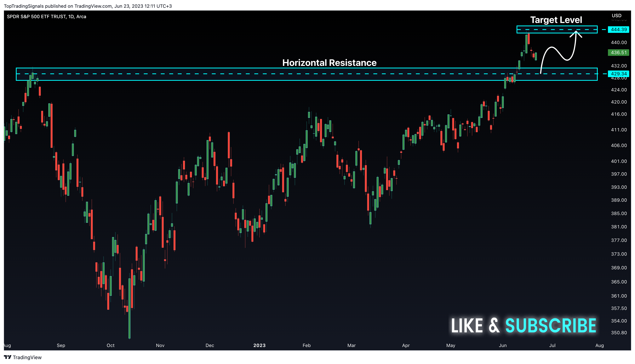635x364 pixels.
Task: Click the 377.00 price axis value
Action: pos(619,240)
